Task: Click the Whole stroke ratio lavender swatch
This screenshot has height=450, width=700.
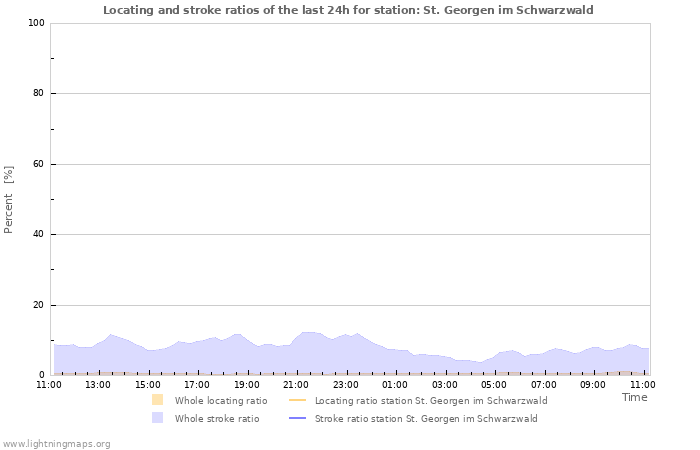Action: (x=157, y=418)
